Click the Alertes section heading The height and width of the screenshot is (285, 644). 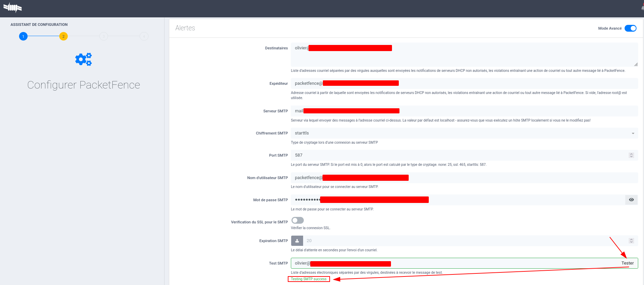tap(185, 28)
